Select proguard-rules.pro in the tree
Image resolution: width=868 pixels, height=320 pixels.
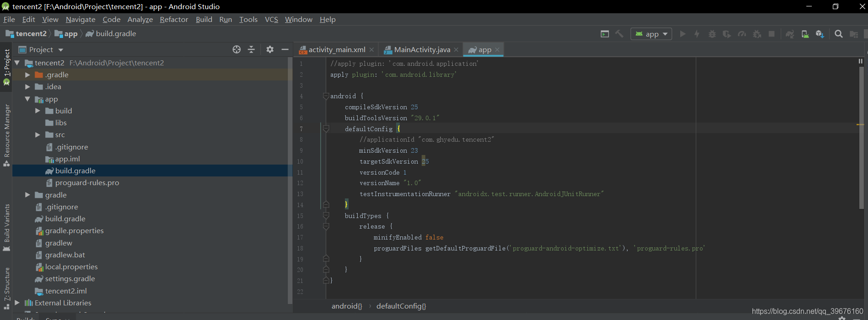(87, 182)
